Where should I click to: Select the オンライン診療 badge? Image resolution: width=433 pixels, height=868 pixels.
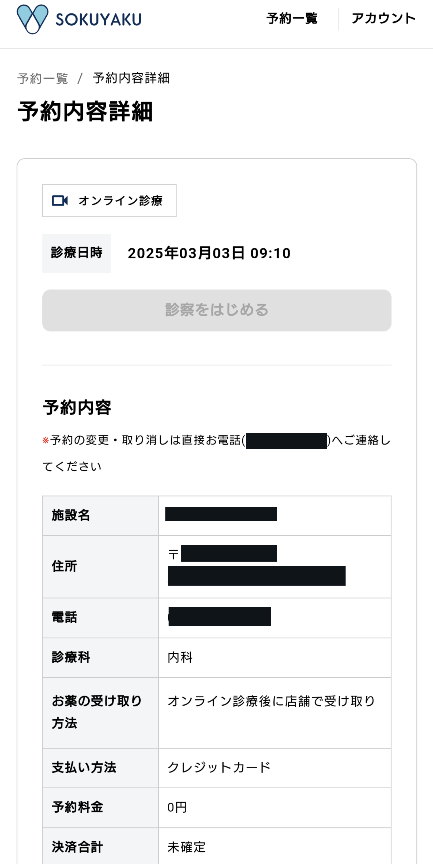tap(109, 200)
